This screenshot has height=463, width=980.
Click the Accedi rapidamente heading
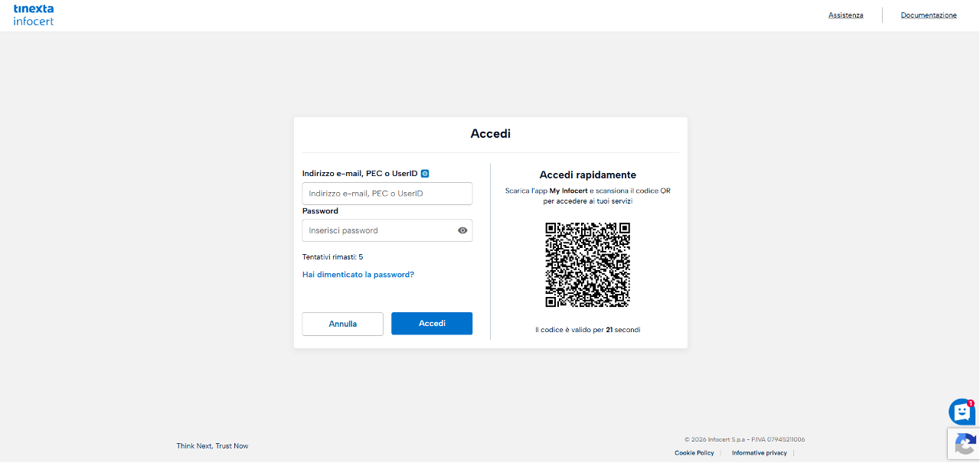588,175
